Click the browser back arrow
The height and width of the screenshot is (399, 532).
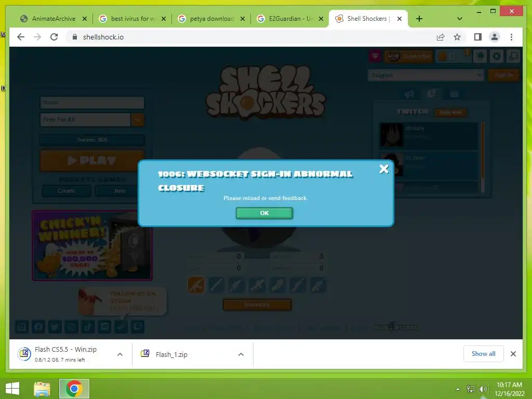coord(21,37)
